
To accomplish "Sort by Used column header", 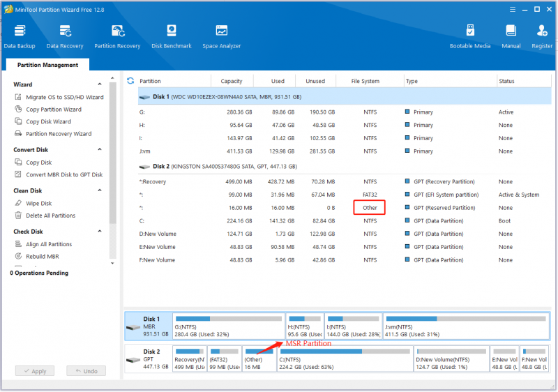I will click(x=278, y=81).
